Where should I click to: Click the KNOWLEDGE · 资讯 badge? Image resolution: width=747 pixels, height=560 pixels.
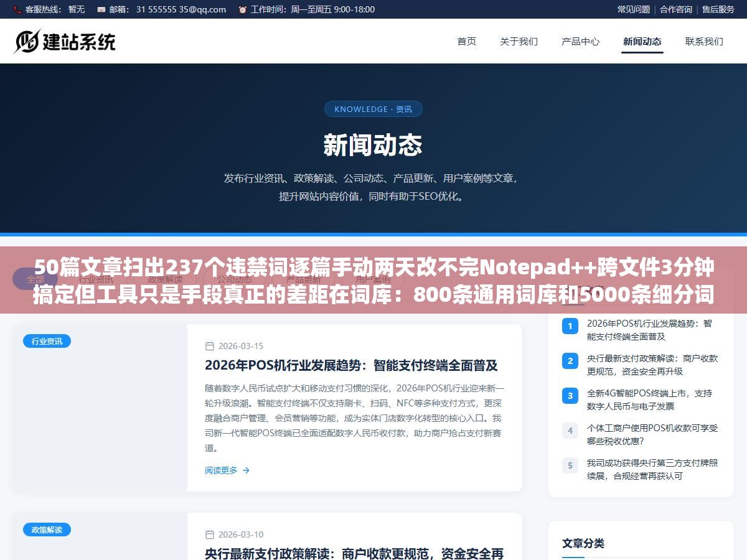click(374, 109)
